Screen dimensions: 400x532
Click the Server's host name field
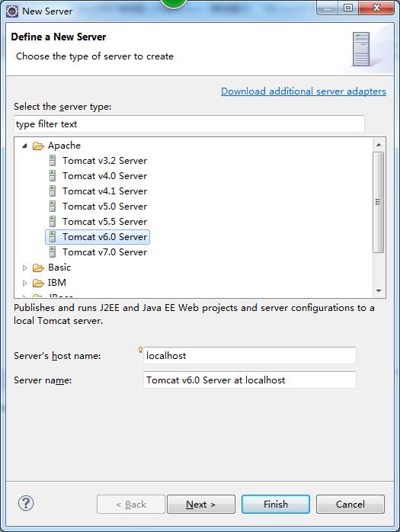(x=250, y=356)
